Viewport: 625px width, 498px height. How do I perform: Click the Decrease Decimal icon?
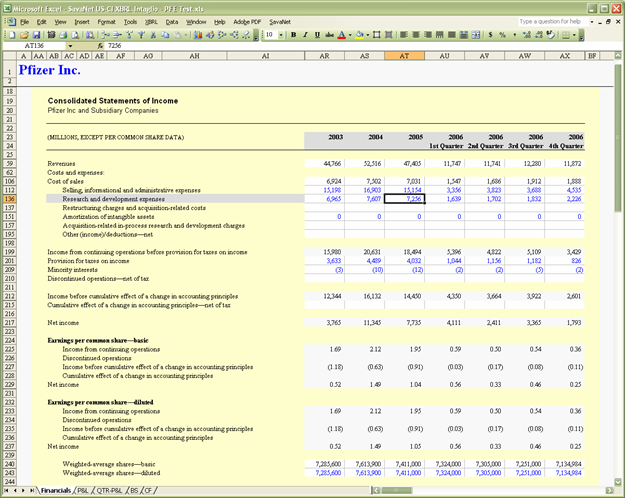click(x=539, y=35)
